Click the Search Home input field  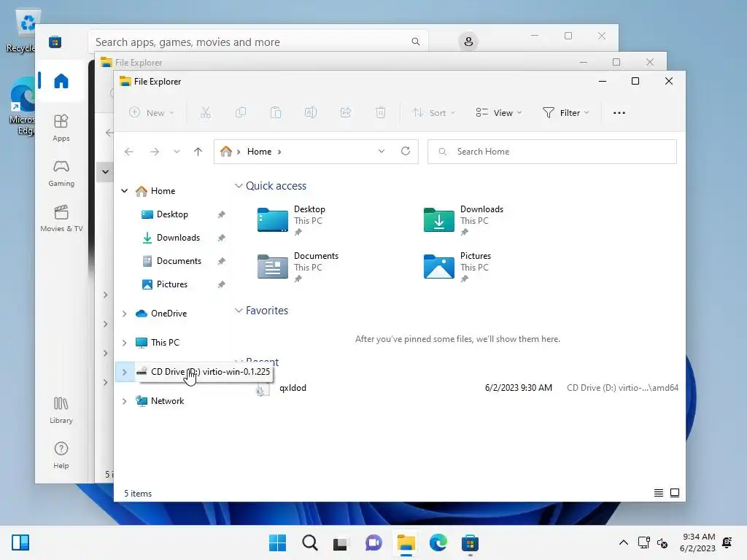552,152
